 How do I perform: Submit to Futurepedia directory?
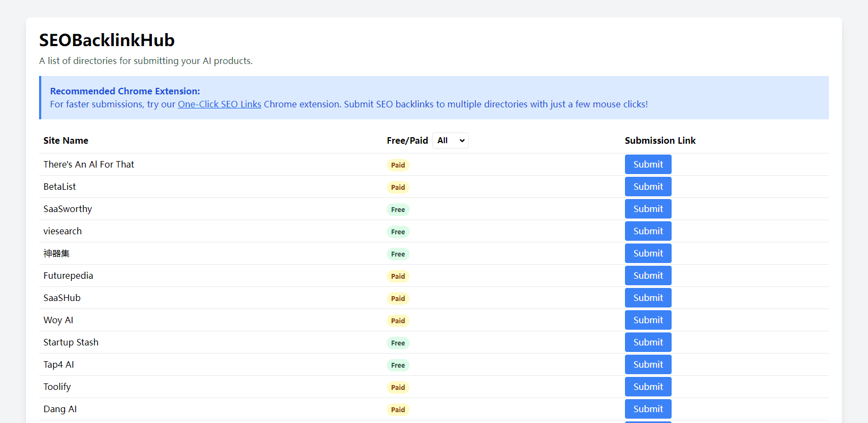tap(648, 275)
